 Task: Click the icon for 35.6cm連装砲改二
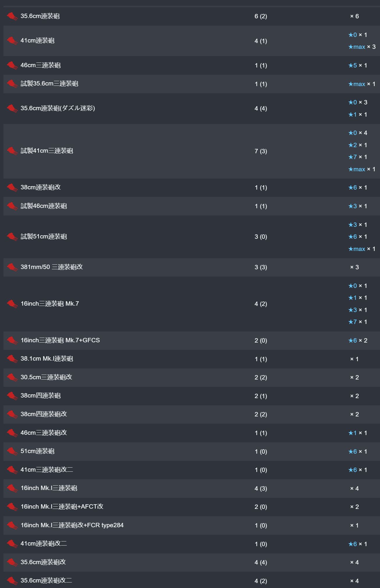point(12,580)
